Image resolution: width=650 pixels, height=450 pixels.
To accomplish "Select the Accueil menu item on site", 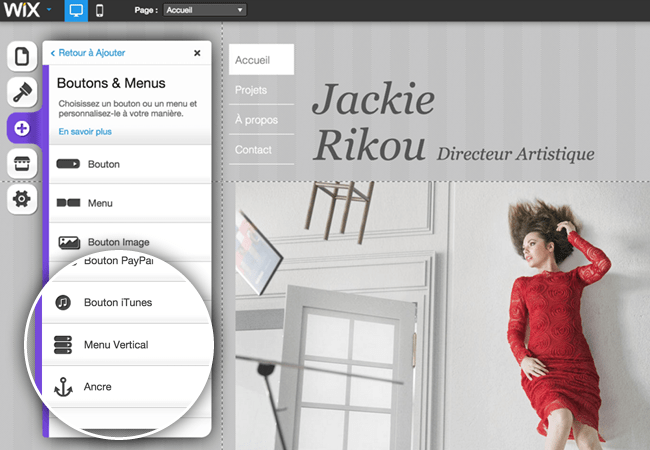I will pos(262,60).
